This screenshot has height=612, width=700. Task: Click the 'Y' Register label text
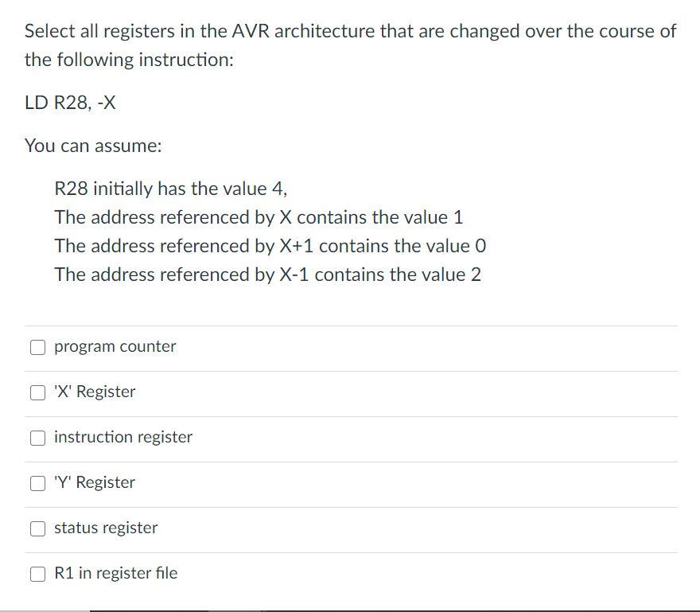click(94, 482)
